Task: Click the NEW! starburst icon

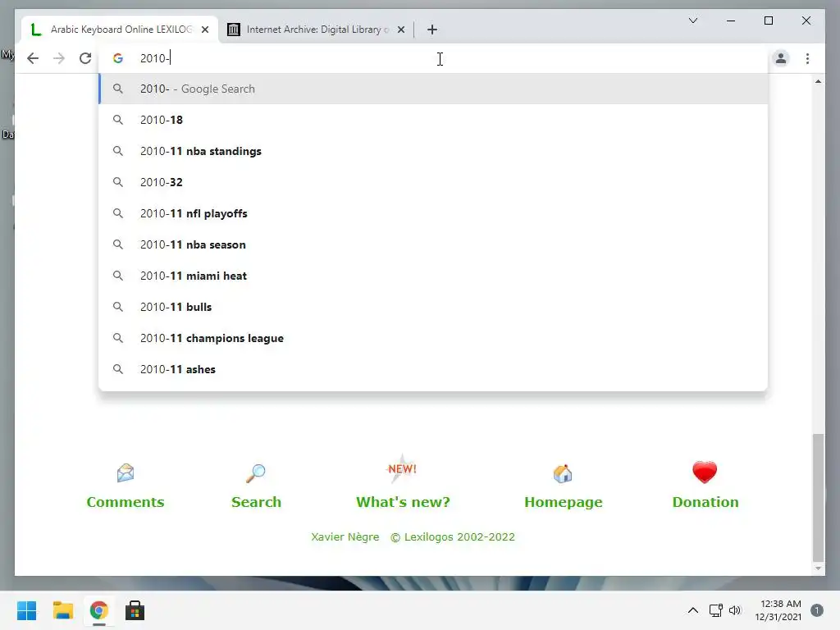Action: 402,469
